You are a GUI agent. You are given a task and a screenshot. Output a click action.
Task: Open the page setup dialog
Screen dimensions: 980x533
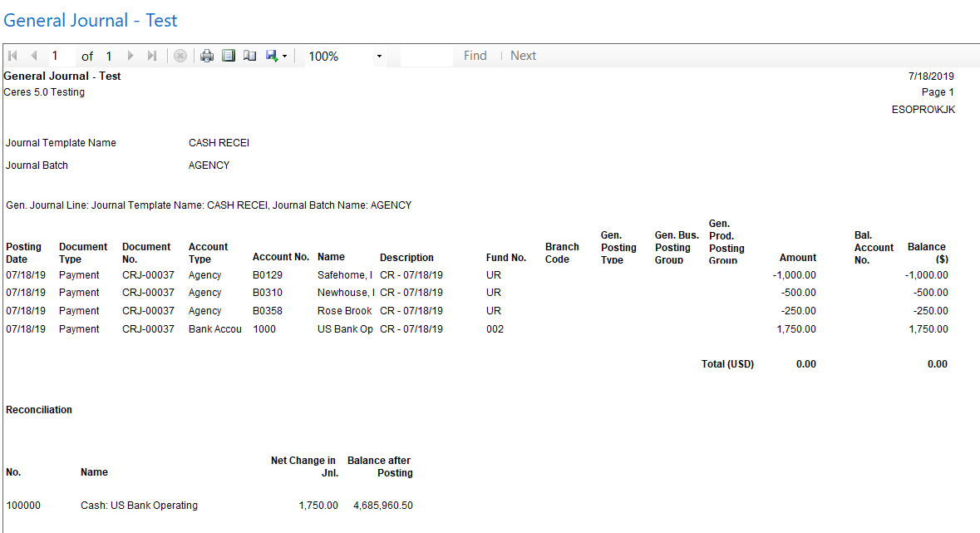click(249, 56)
